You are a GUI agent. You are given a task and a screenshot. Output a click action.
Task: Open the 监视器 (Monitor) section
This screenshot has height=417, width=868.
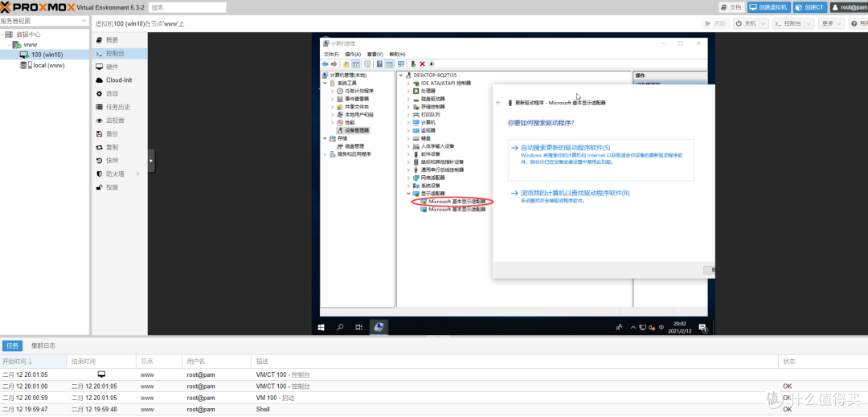tap(115, 121)
